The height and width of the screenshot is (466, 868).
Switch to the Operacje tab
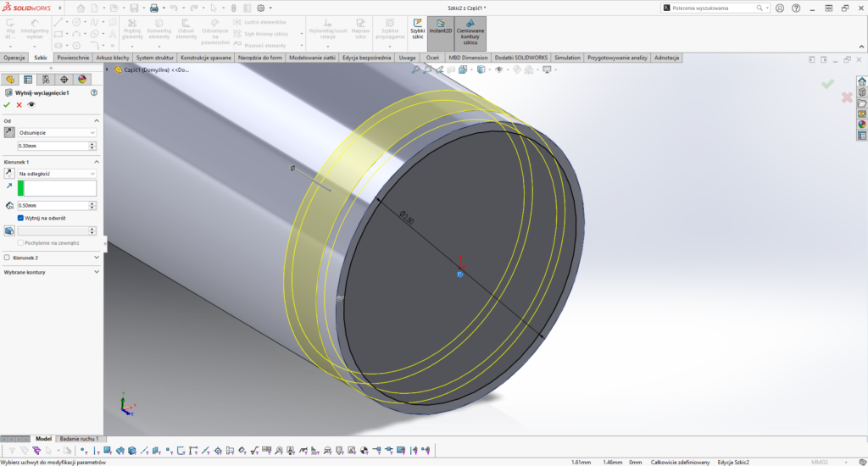coord(14,58)
